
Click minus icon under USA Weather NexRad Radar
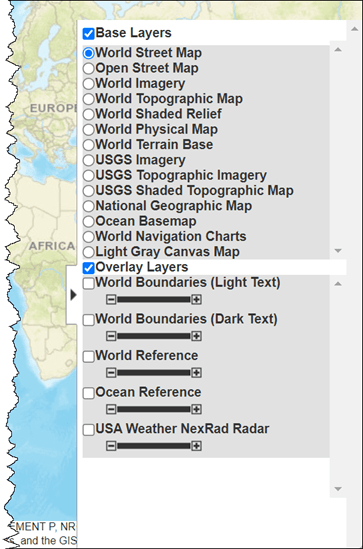(x=111, y=446)
